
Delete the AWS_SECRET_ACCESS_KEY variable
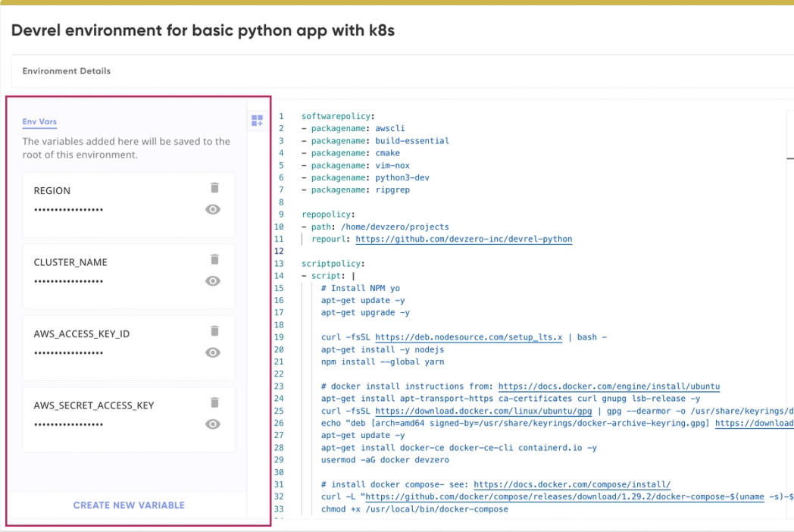(x=214, y=402)
